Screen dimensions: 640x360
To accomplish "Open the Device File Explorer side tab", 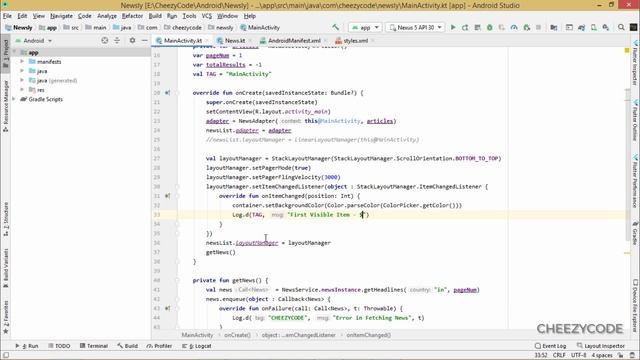I will [x=635, y=305].
